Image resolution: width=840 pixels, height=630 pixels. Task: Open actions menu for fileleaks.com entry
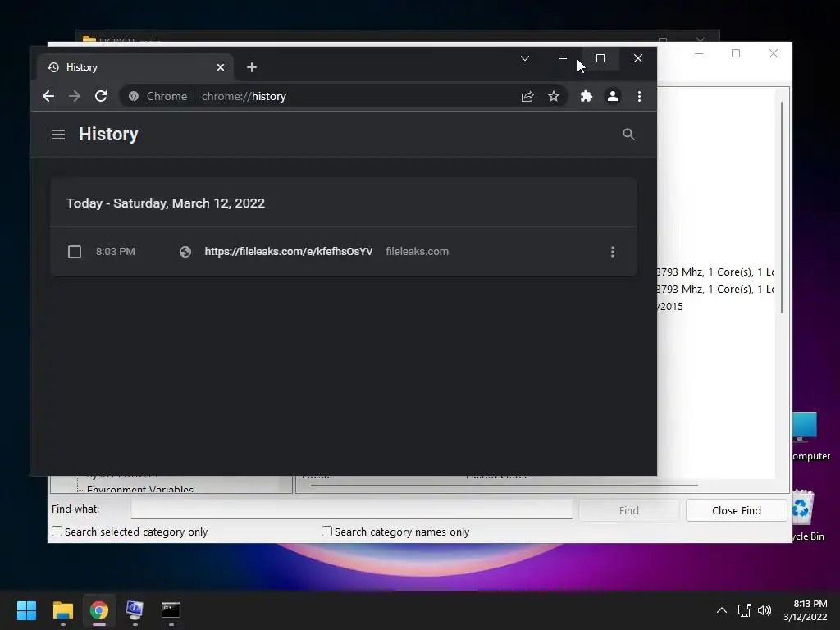[x=612, y=252]
